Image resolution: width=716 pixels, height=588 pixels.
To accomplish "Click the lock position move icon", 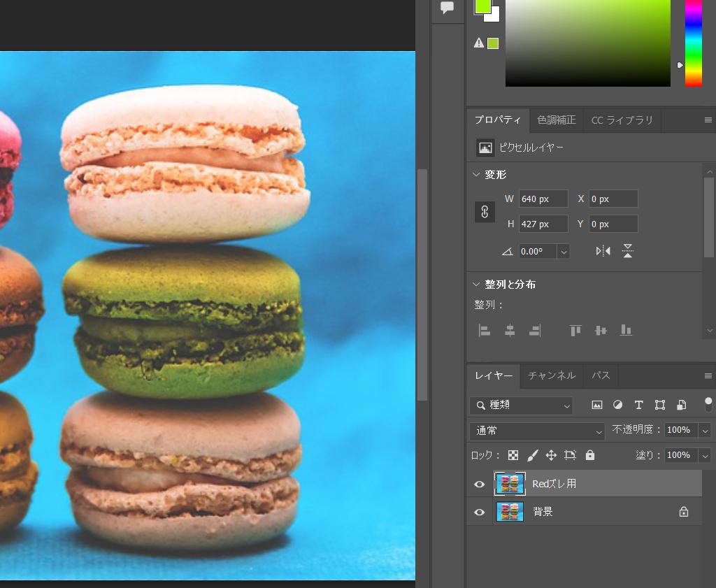I will [551, 455].
